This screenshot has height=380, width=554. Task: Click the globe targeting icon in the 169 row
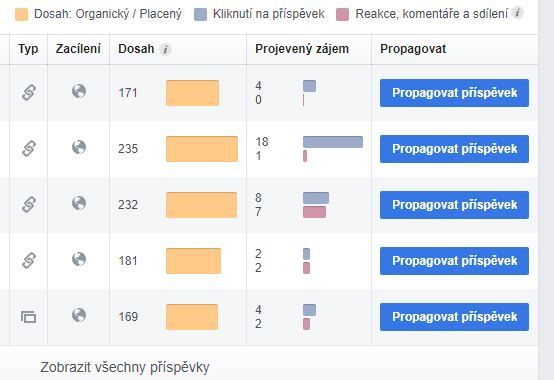click(x=79, y=315)
